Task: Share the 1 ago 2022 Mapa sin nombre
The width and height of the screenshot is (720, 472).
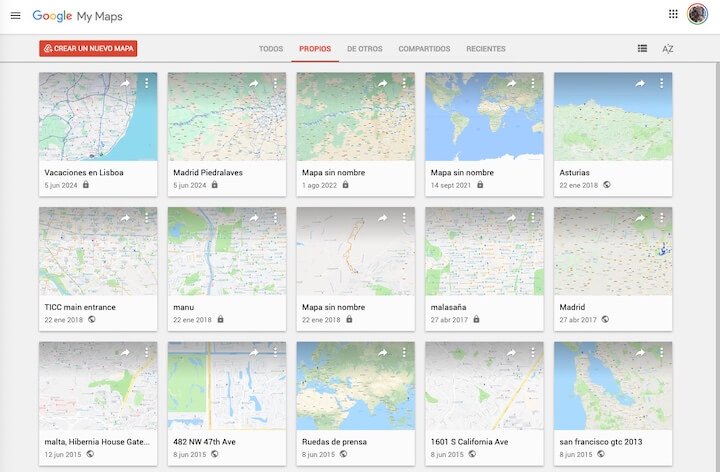Action: point(382,83)
